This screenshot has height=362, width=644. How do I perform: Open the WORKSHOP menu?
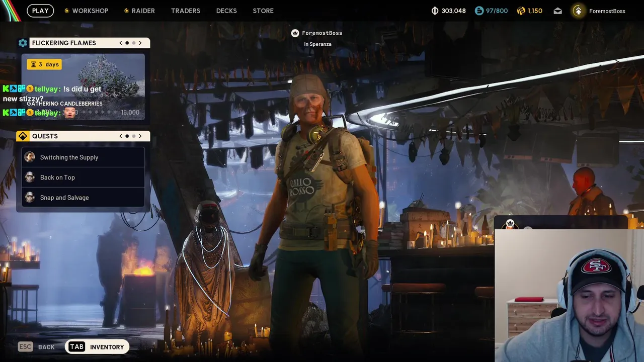(x=90, y=11)
